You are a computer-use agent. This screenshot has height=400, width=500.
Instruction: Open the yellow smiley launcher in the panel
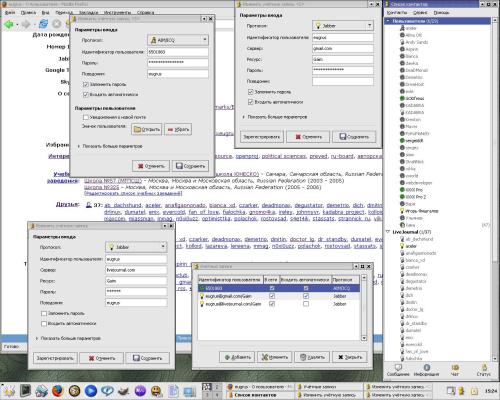coord(156,391)
